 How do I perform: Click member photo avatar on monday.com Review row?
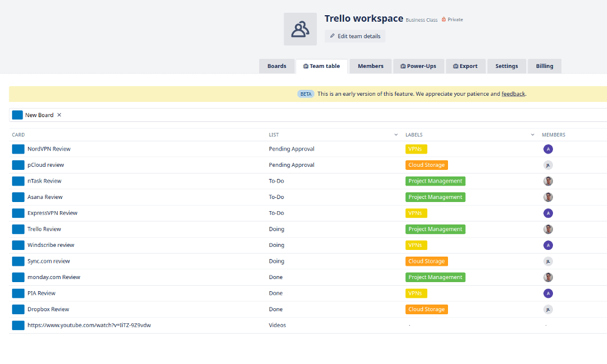pyautogui.click(x=548, y=277)
